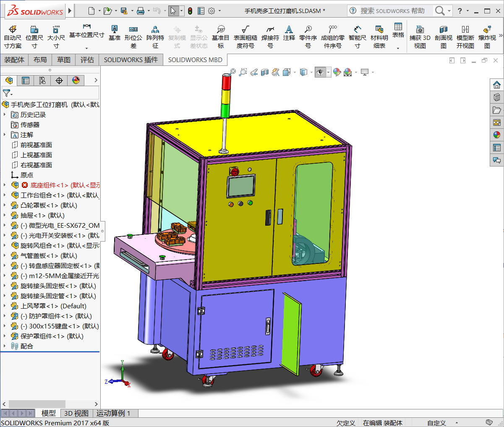The width and height of the screenshot is (504, 427).
Task: Click the Geometric Tolerance tool (形位公差)
Action: 133,36
